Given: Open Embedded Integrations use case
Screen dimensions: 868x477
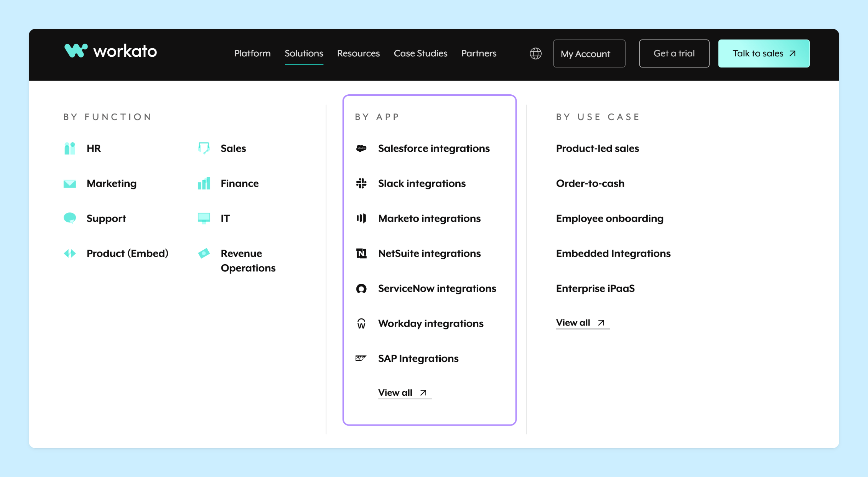Looking at the screenshot, I should click(x=613, y=253).
